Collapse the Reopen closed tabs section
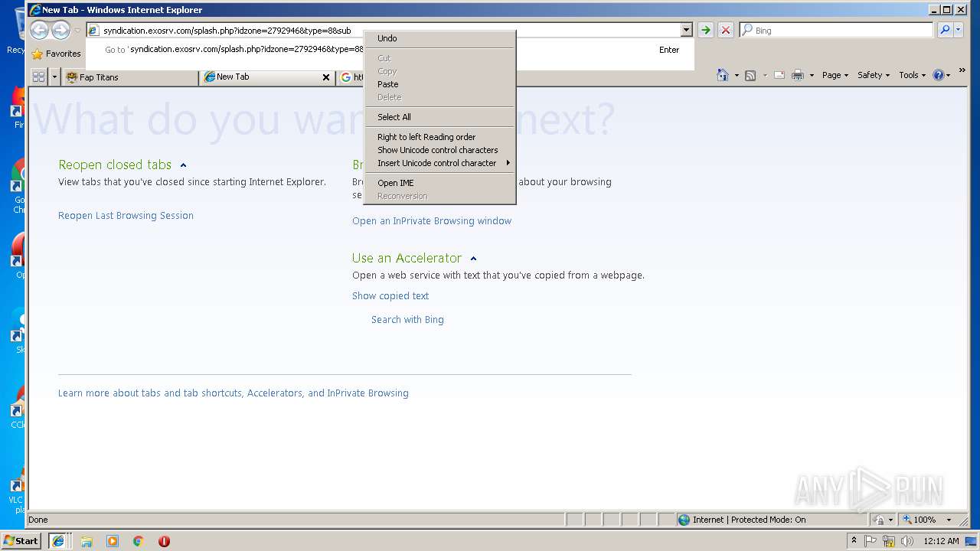This screenshot has width=980, height=551. tap(183, 165)
